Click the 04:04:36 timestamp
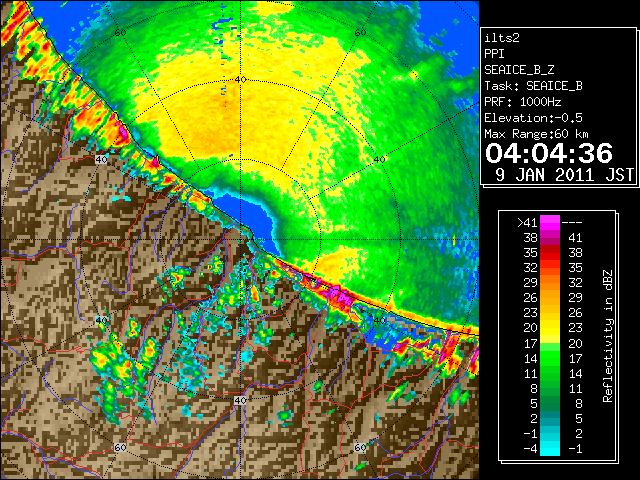The width and height of the screenshot is (640, 480). point(549,153)
